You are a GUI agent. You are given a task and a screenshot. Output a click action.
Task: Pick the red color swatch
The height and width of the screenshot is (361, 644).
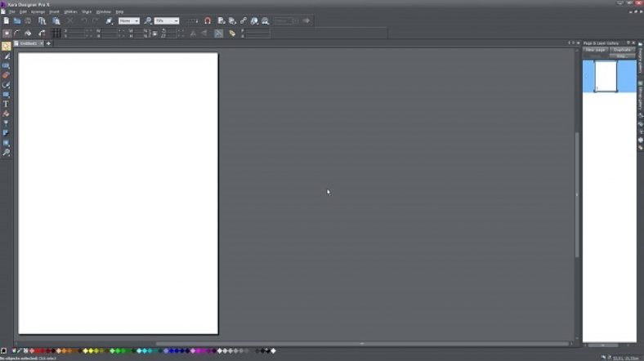38,350
